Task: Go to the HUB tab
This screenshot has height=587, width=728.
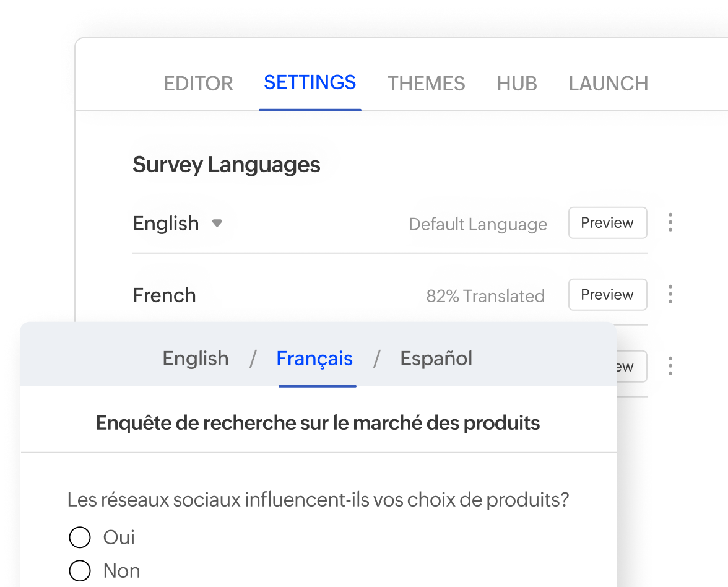Action: click(x=516, y=83)
